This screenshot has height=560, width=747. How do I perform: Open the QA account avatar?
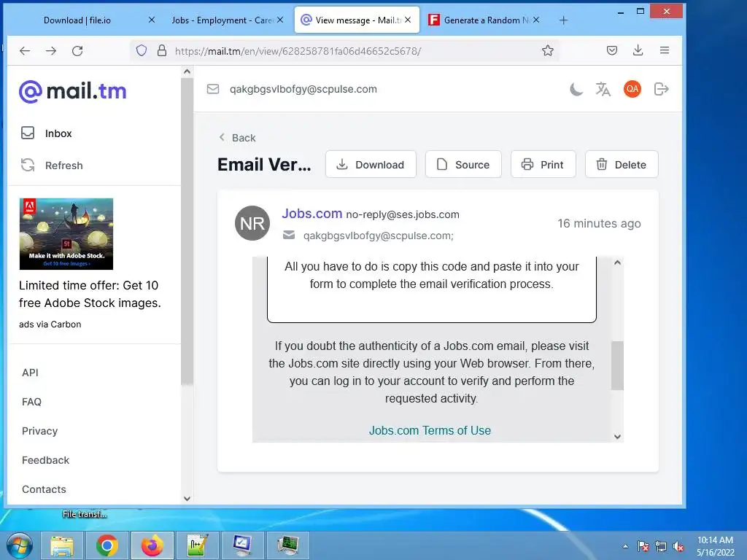pos(632,89)
